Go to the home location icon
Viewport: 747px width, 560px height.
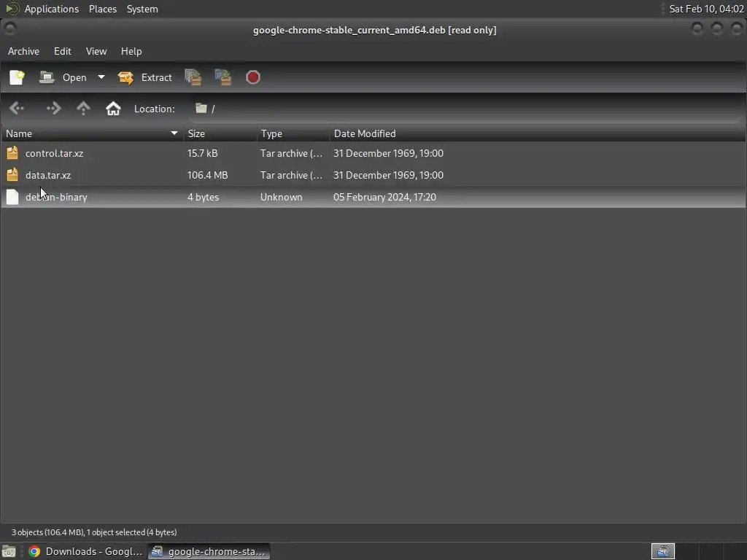click(x=113, y=109)
